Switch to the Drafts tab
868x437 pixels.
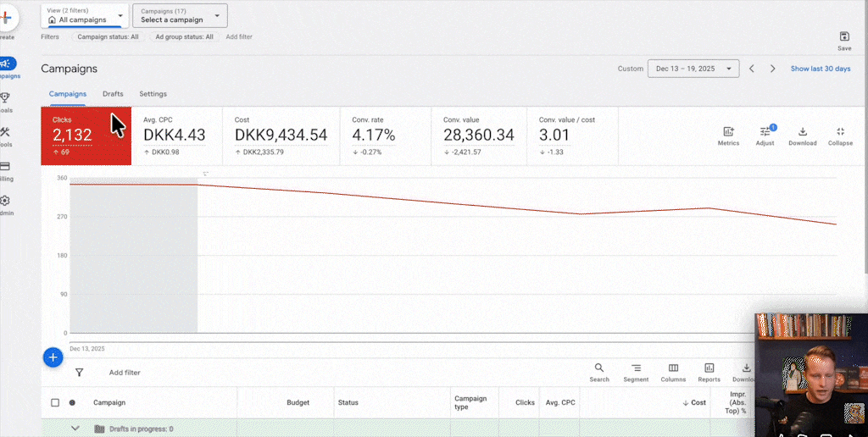[113, 94]
